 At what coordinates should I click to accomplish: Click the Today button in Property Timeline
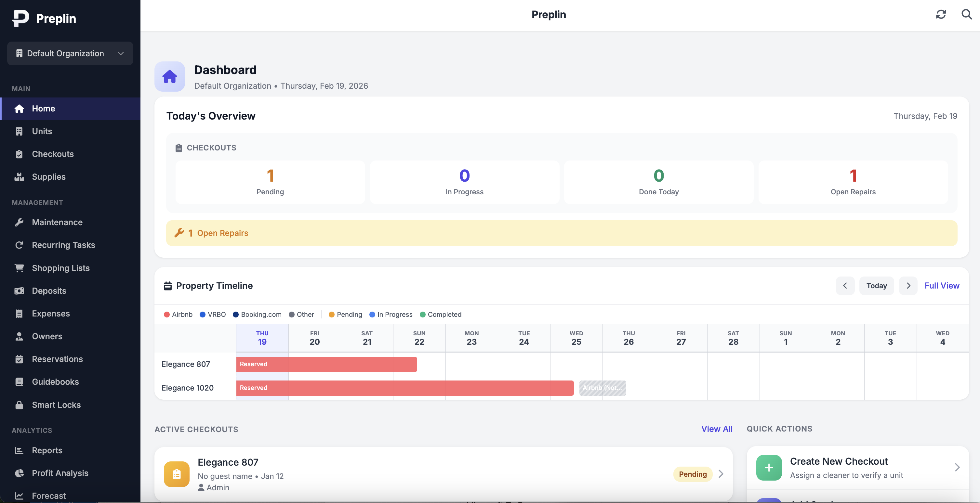tap(877, 286)
